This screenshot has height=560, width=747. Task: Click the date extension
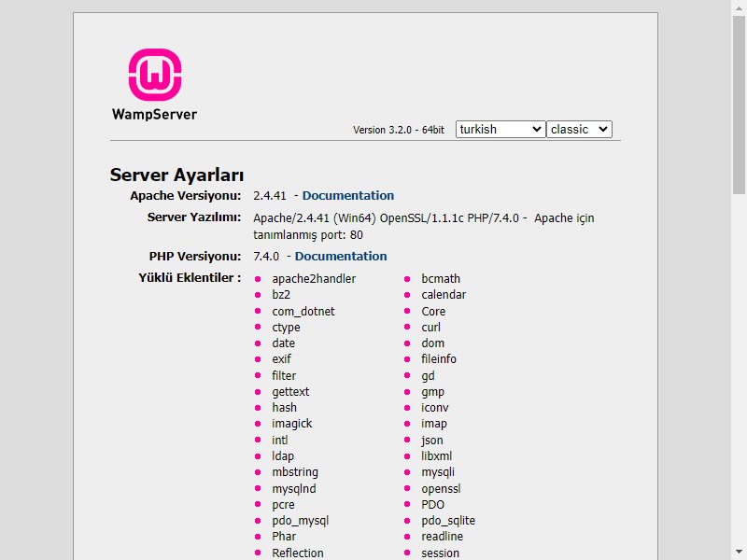point(284,343)
